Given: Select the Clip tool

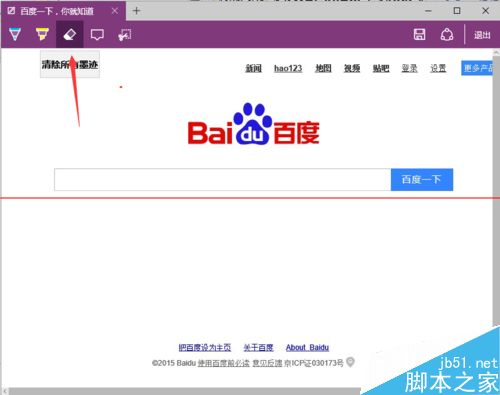Looking at the screenshot, I should (x=125, y=35).
